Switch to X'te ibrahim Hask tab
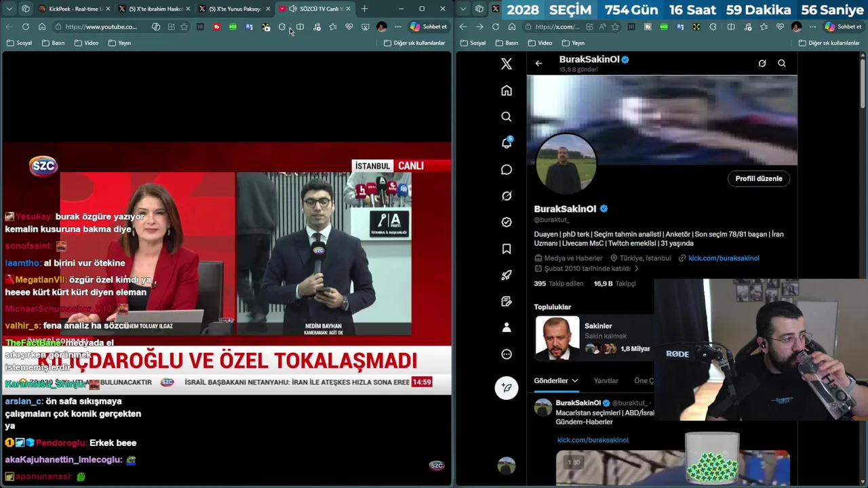The image size is (868, 488). 155,9
